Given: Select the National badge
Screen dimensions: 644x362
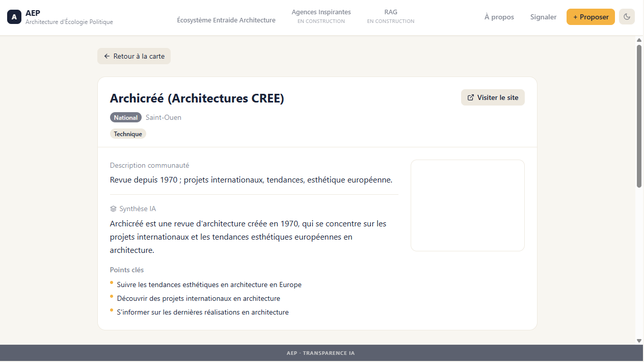Looking at the screenshot, I should (125, 117).
